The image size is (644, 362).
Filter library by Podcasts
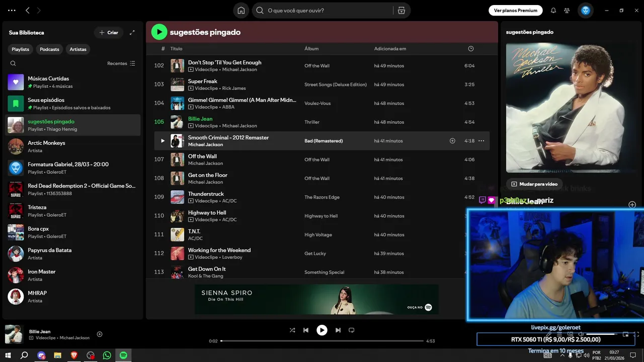[49, 49]
